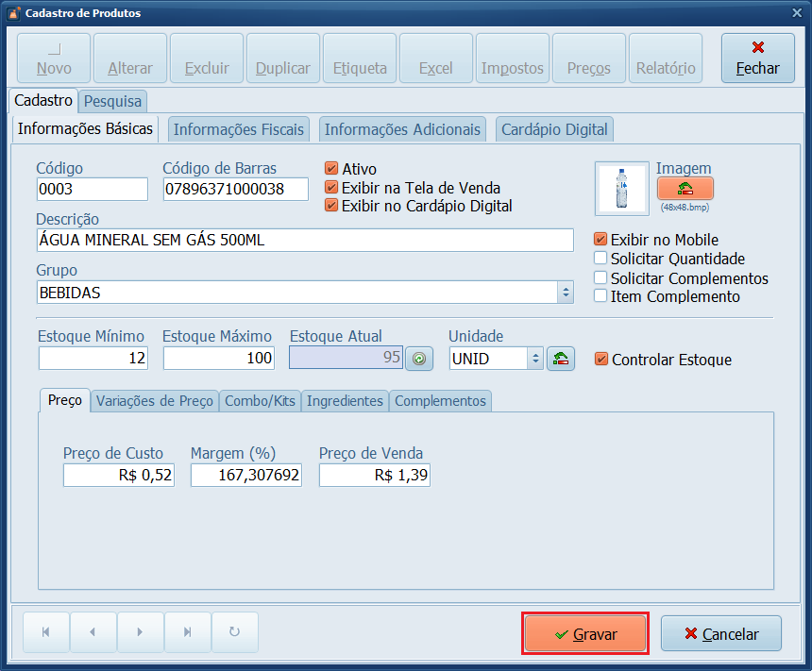
Task: Click the reload icon in navigation bar
Action: 235,632
